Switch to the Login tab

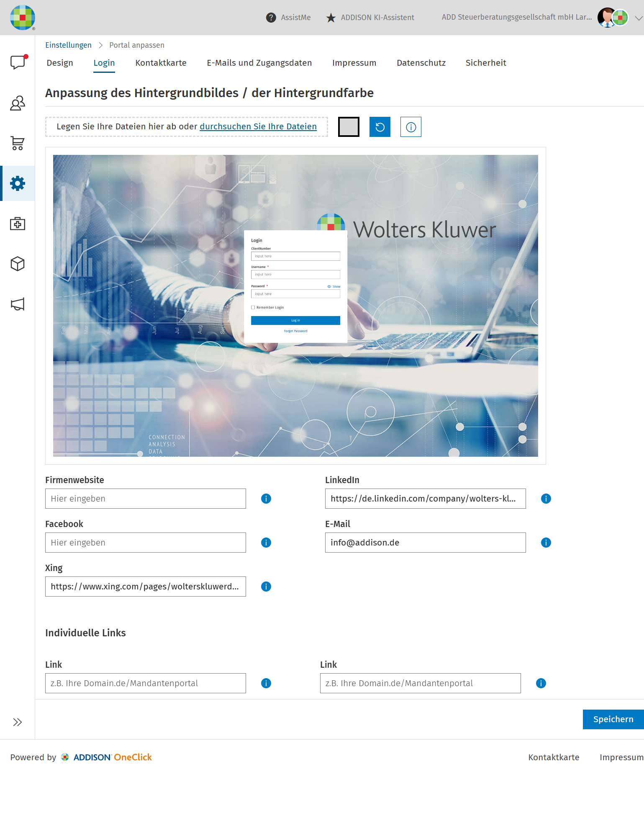click(104, 63)
